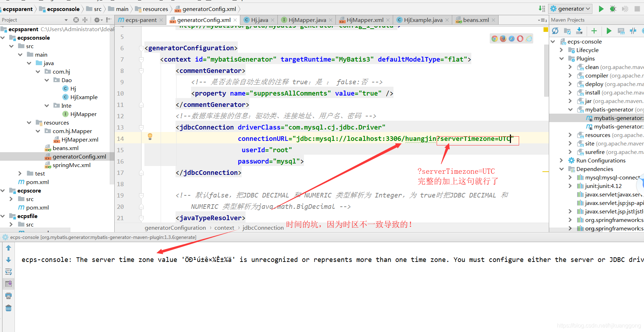The image size is (644, 332).
Task: Collapse the mybatis-generator plugin node
Action: coord(570,109)
